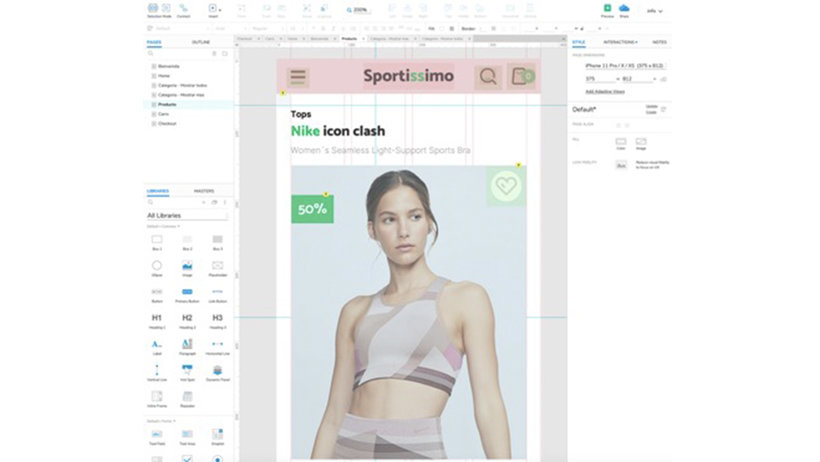Open the Home page in the tree

tap(164, 76)
